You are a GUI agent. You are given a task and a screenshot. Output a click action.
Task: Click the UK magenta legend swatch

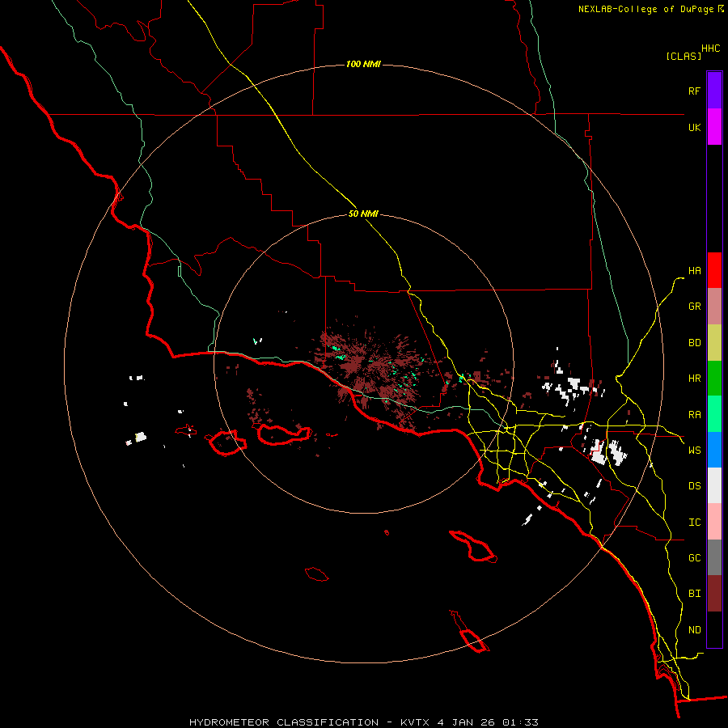(714, 127)
